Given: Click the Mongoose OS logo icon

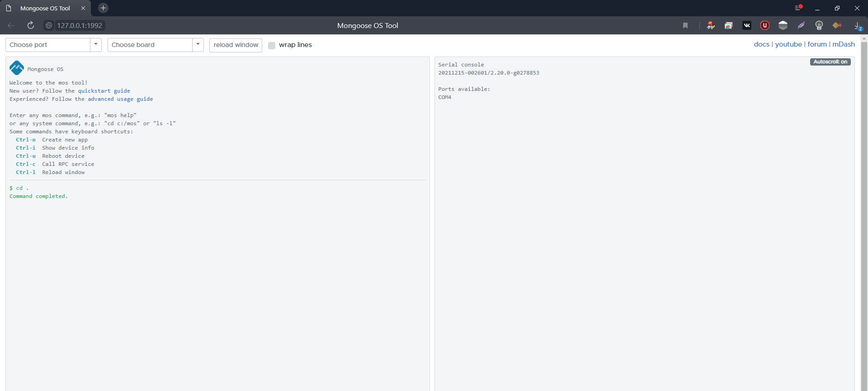Looking at the screenshot, I should coord(17,68).
